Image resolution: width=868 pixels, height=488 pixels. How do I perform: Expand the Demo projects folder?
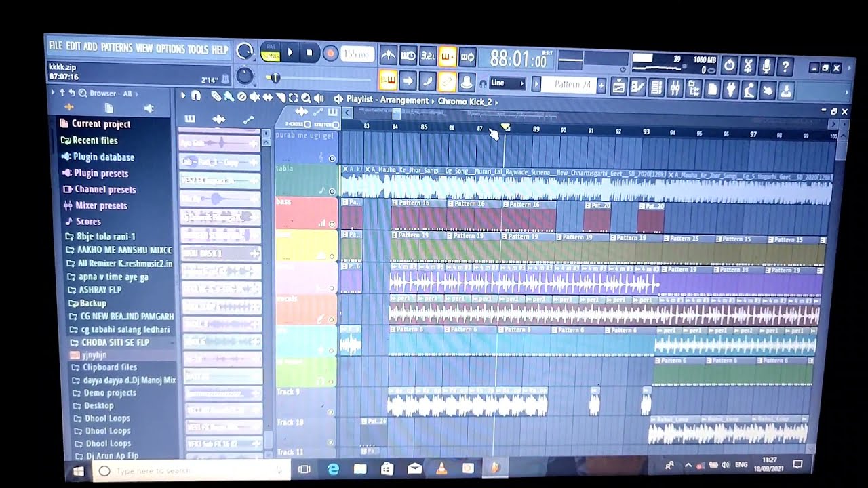104,393
